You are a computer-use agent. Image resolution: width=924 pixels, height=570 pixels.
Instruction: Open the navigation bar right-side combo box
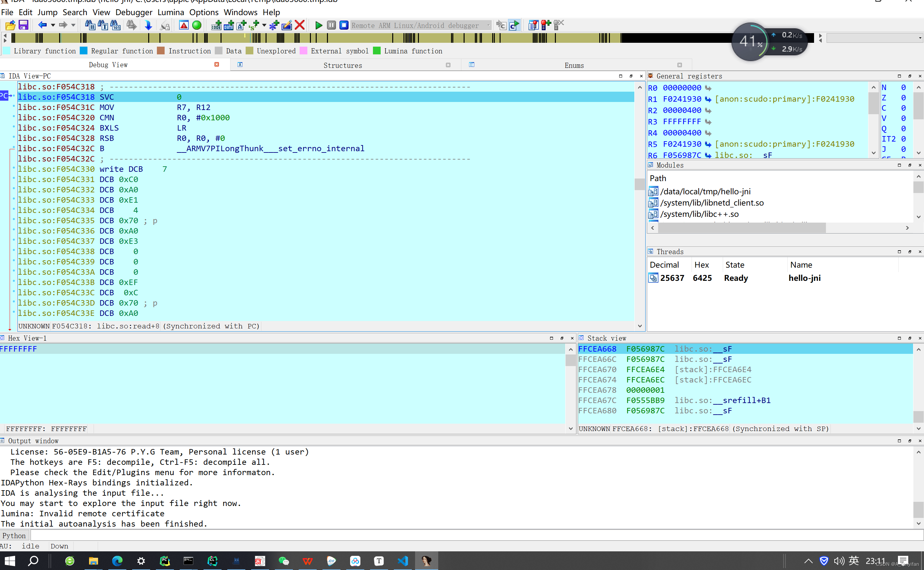875,38
